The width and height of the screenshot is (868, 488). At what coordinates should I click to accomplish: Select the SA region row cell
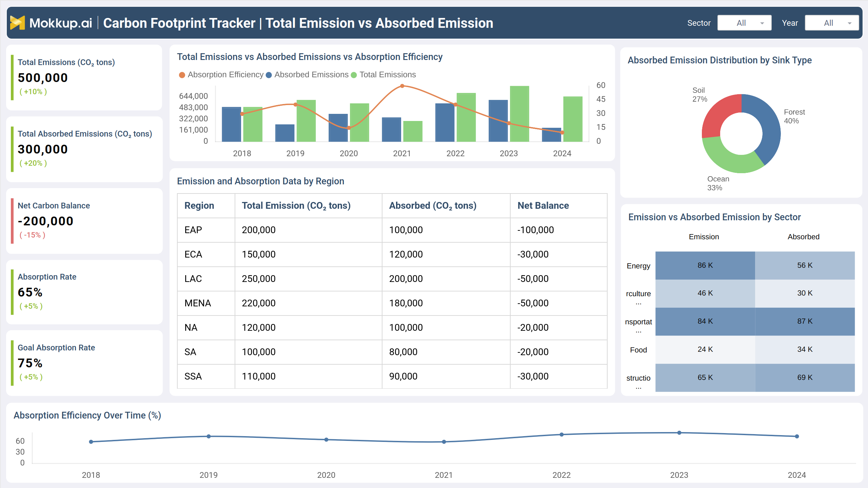click(x=206, y=352)
